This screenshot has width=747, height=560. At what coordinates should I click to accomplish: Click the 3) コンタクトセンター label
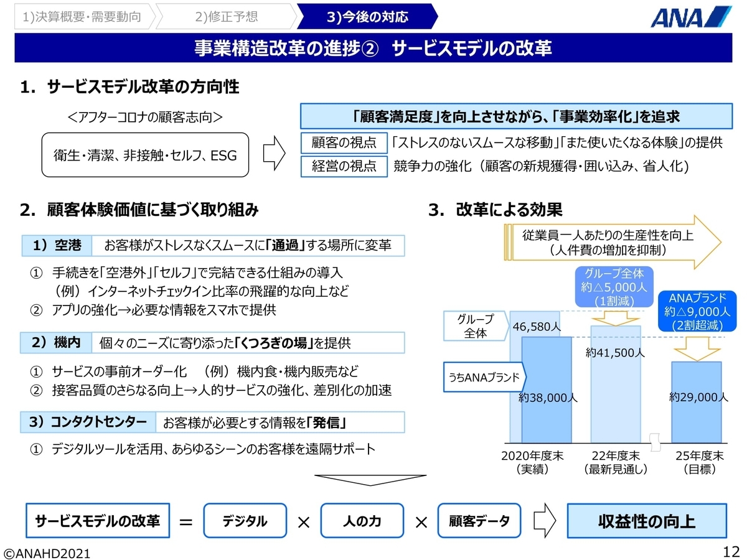pos(88,422)
